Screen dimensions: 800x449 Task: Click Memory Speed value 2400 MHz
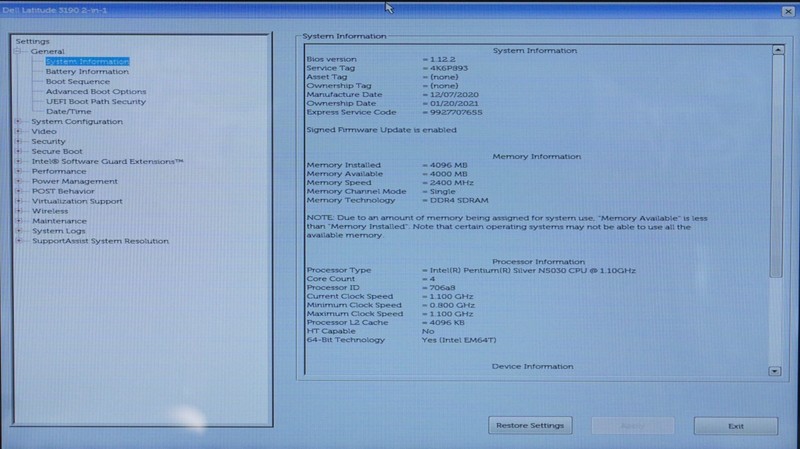pyautogui.click(x=452, y=183)
